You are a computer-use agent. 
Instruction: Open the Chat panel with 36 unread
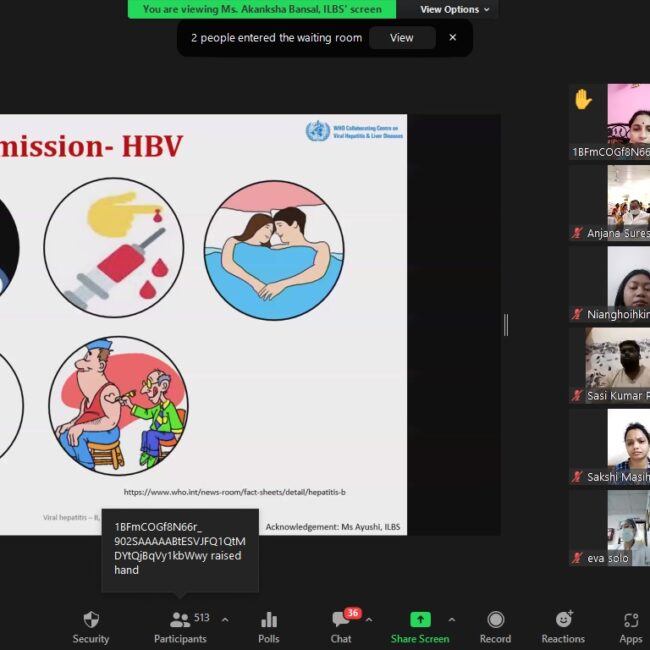pos(342,620)
